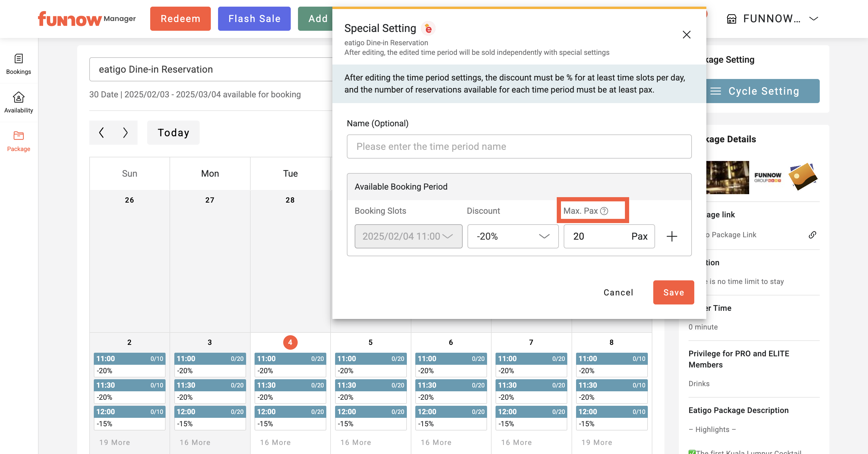
Task: Save the special setting
Action: coord(673,292)
